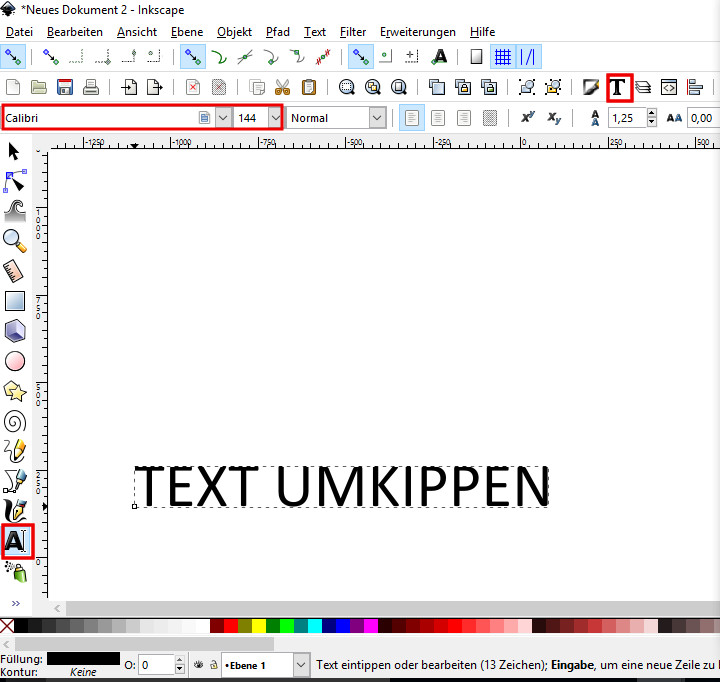
Task: Open the font size 144 dropdown
Action: [x=274, y=118]
